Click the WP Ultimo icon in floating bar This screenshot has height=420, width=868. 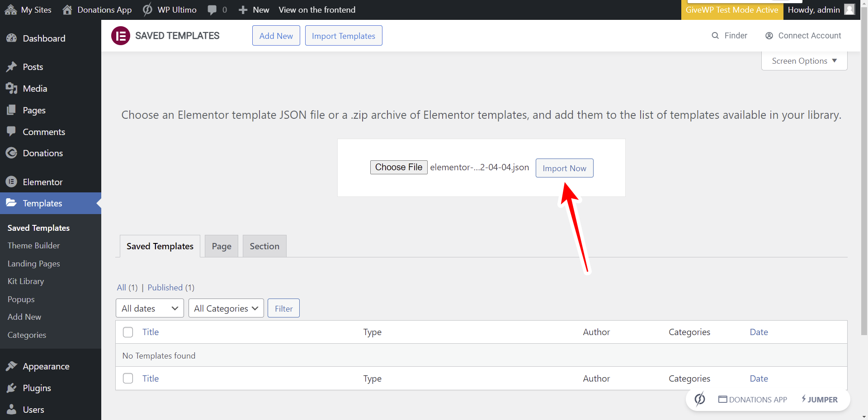700,399
